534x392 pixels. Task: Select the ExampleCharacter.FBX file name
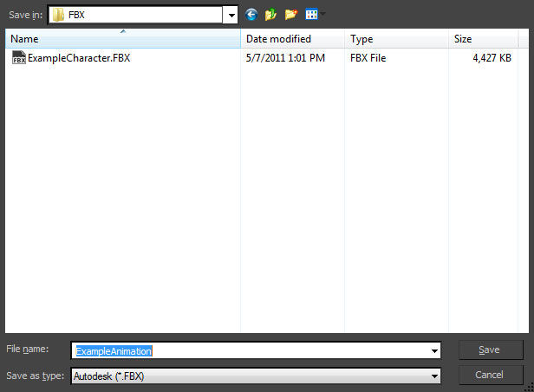(x=79, y=58)
